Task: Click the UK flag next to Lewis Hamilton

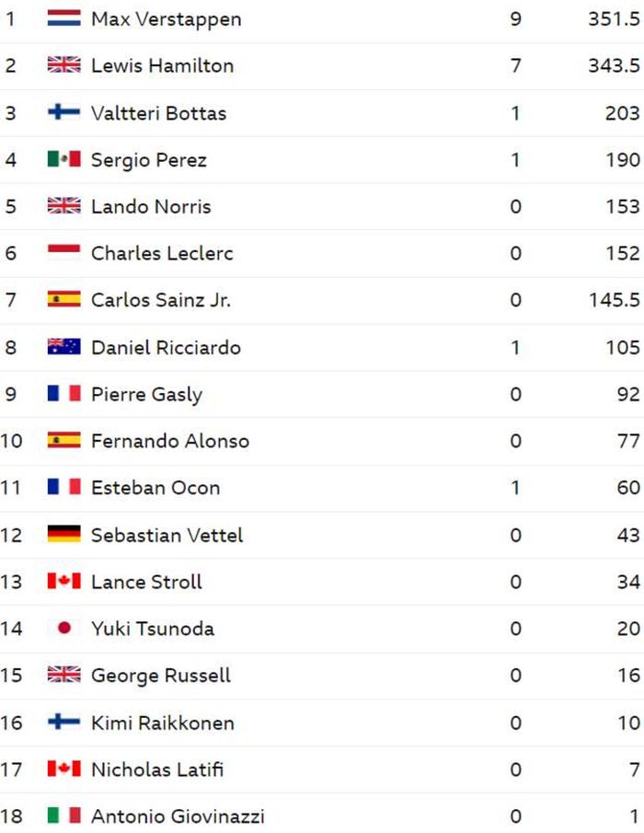Action: pyautogui.click(x=63, y=65)
